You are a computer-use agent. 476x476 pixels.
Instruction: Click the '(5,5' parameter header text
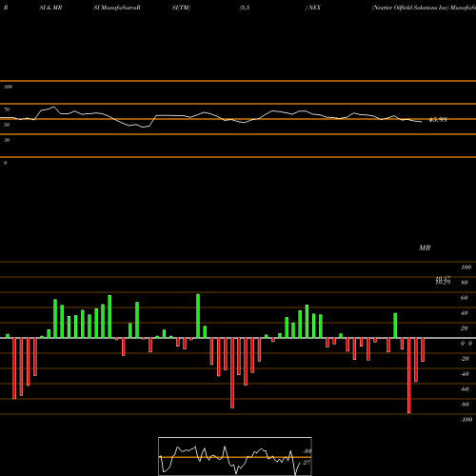244,8
